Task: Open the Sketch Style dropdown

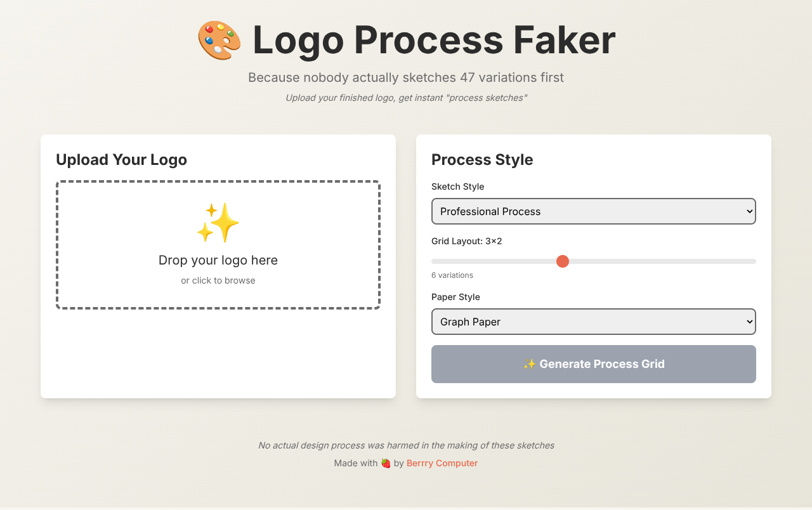Action: tap(593, 211)
